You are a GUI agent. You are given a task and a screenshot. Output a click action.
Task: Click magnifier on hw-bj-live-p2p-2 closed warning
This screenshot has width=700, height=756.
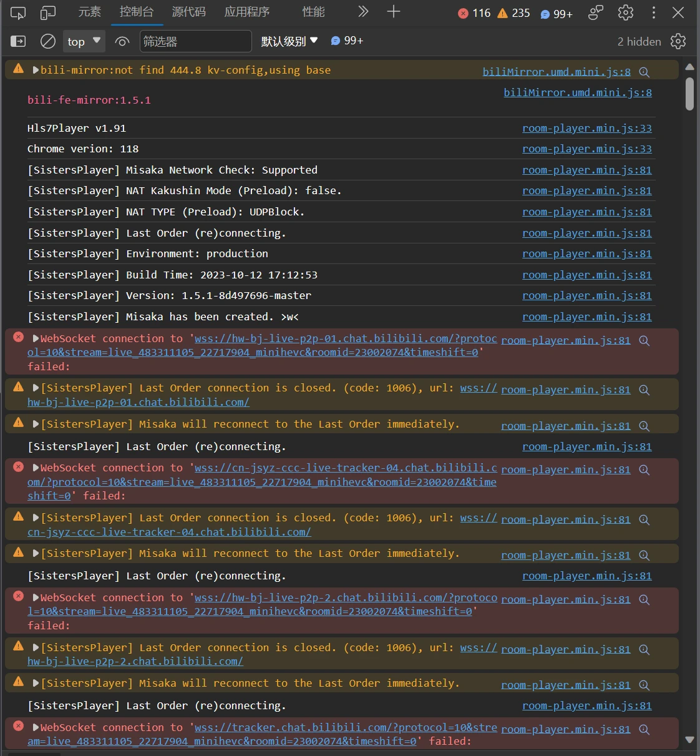coord(644,649)
